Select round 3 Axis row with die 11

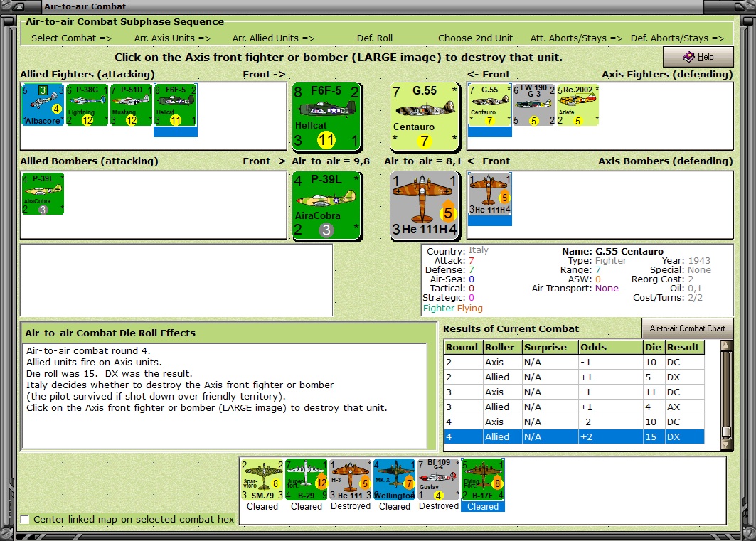click(574, 392)
